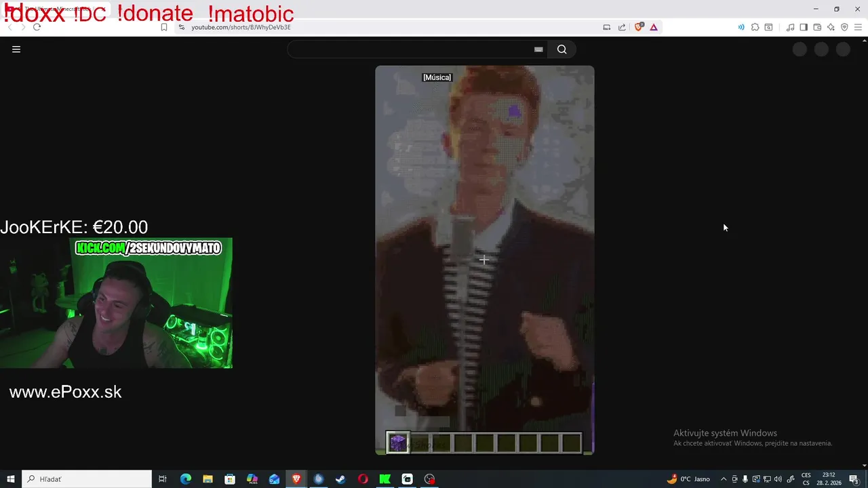Reload the page with the refresh button

(37, 27)
